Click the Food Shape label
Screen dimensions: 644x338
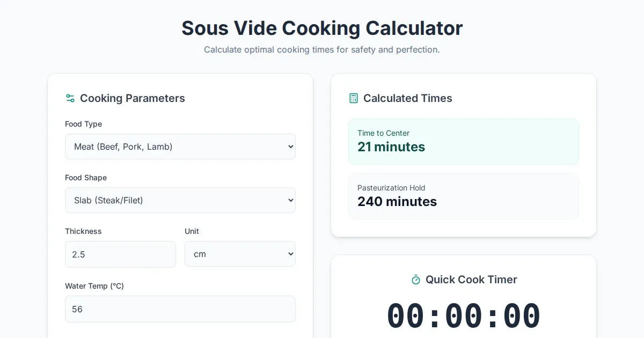[x=86, y=178]
